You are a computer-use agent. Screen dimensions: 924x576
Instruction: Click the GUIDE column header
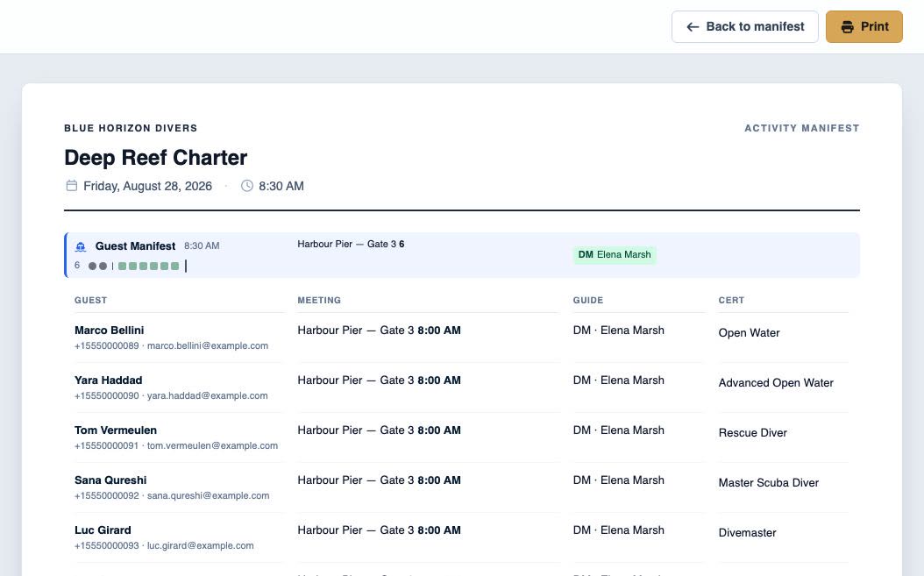tap(588, 300)
